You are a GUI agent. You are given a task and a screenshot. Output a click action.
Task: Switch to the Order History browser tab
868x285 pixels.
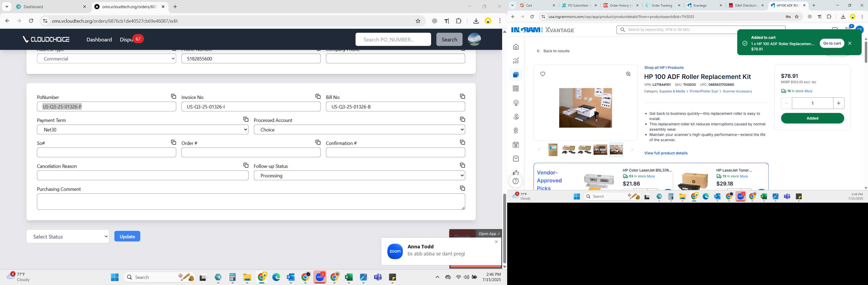pos(621,5)
